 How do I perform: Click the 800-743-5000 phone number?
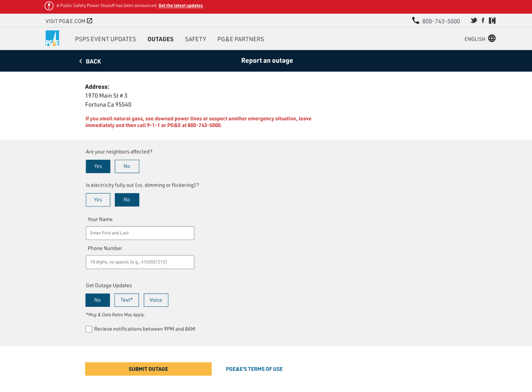(441, 21)
